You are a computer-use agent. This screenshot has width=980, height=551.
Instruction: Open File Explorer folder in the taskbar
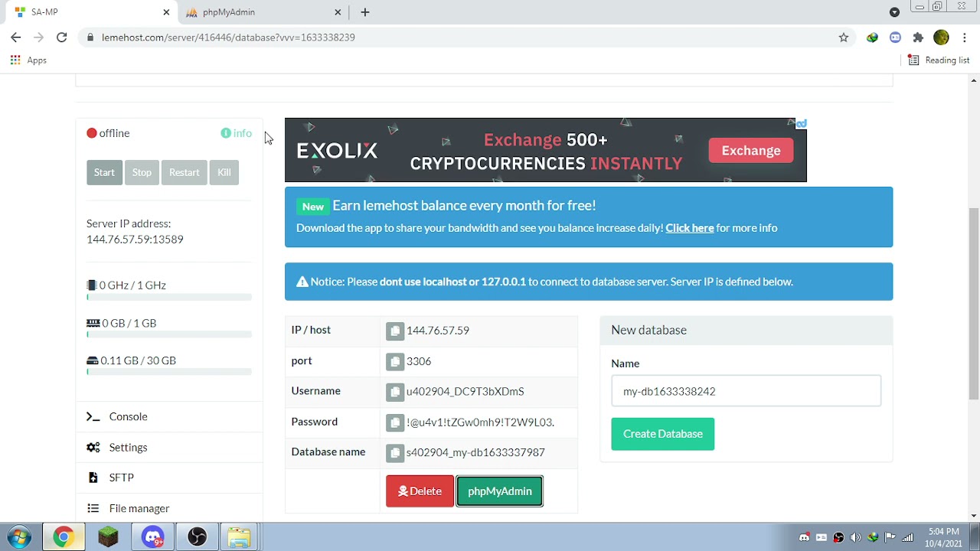[x=240, y=536]
